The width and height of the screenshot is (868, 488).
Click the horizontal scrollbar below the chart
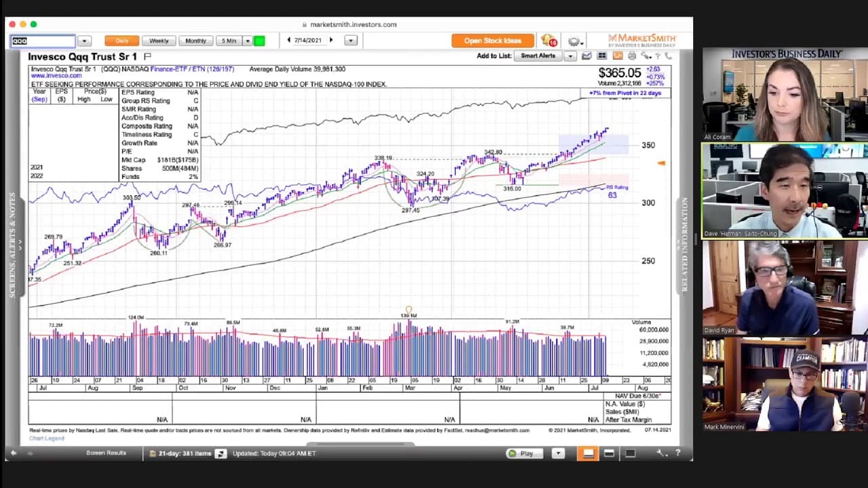coord(360,445)
